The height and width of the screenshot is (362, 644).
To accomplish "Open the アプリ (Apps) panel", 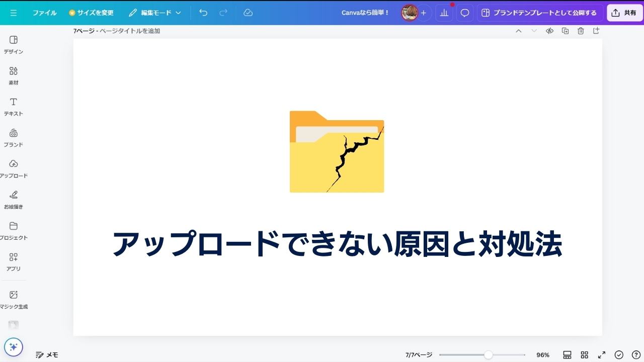I will [x=13, y=261].
